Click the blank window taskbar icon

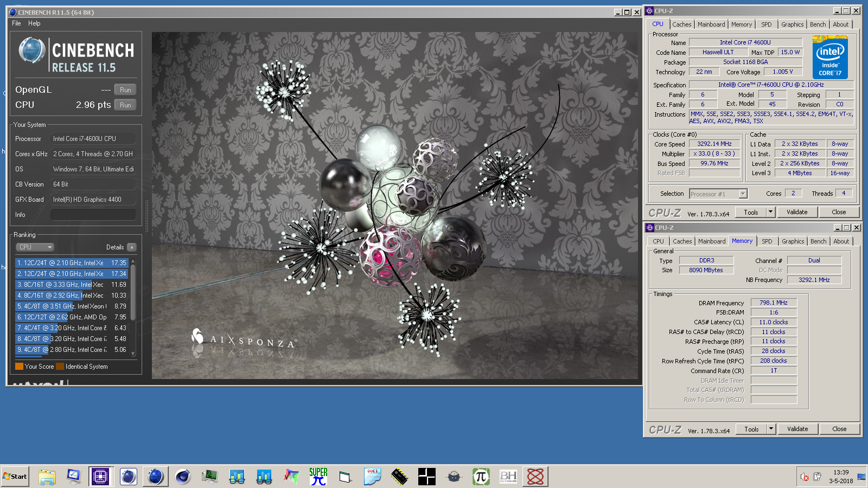[346, 477]
